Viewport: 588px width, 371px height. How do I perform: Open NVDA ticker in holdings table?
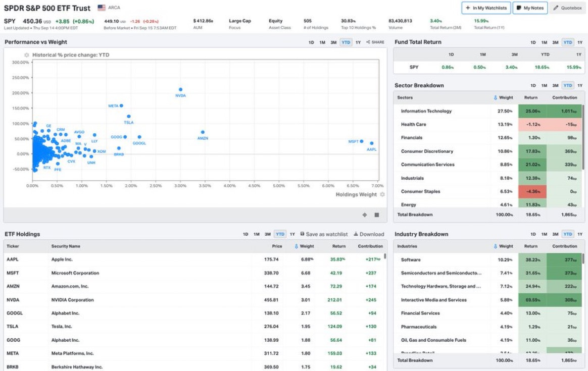(13, 300)
